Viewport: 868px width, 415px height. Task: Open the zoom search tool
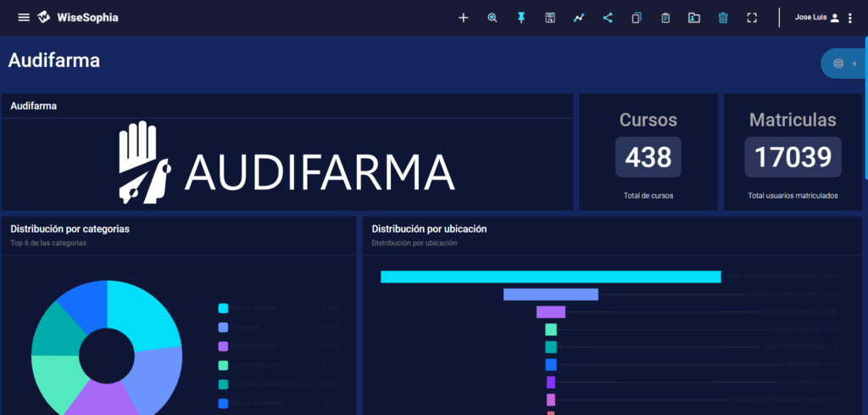click(x=492, y=18)
